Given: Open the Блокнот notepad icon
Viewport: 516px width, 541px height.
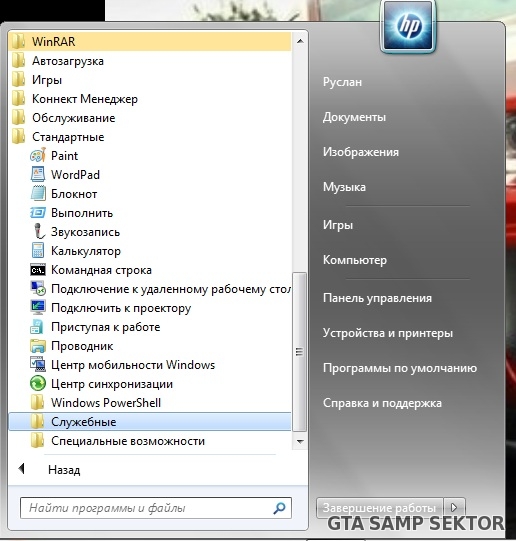Looking at the screenshot, I should pyautogui.click(x=38, y=194).
